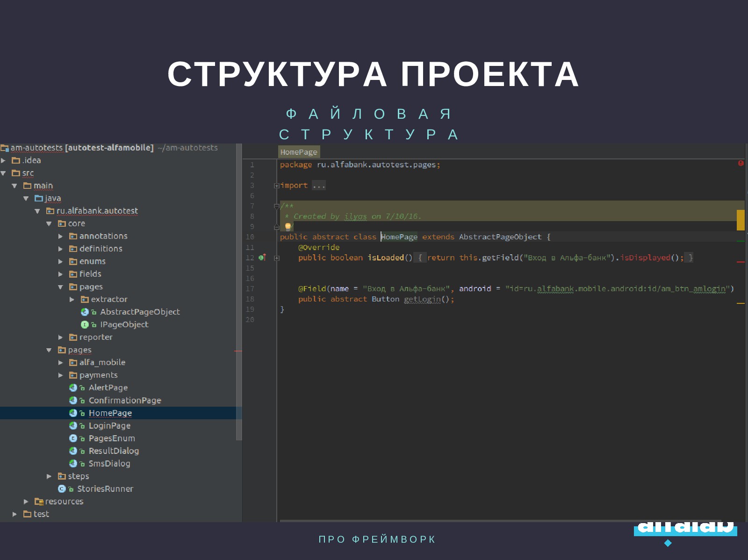Click the PagesEnum enum icon
This screenshot has height=560, width=748.
pyautogui.click(x=73, y=438)
